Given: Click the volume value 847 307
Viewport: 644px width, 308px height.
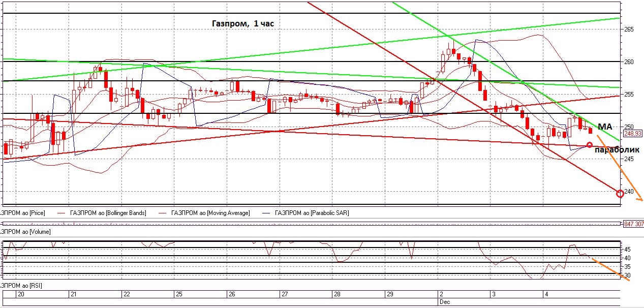Looking at the screenshot, I should pos(633,224).
